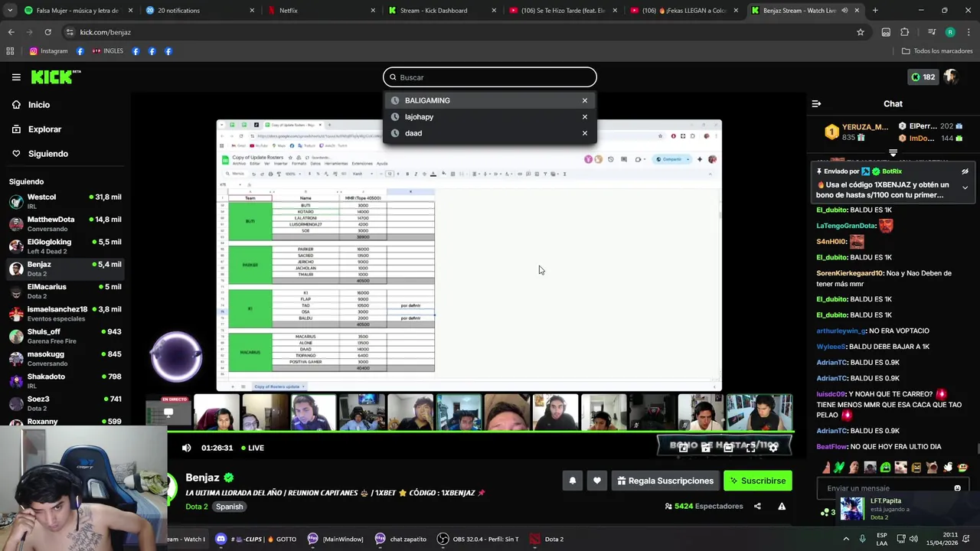Remove daad from search history
Screen dimensions: 980x551
tap(585, 133)
